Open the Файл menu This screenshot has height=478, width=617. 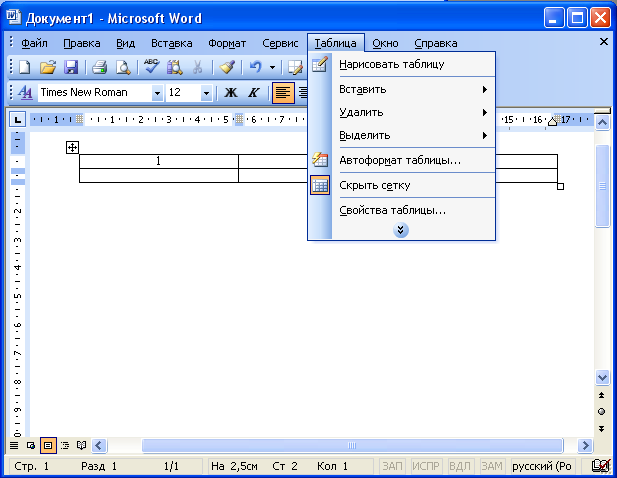tap(34, 43)
